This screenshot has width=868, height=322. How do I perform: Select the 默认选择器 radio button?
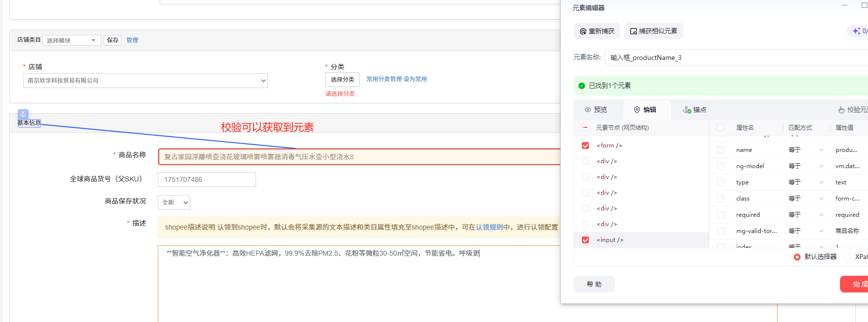tap(797, 257)
